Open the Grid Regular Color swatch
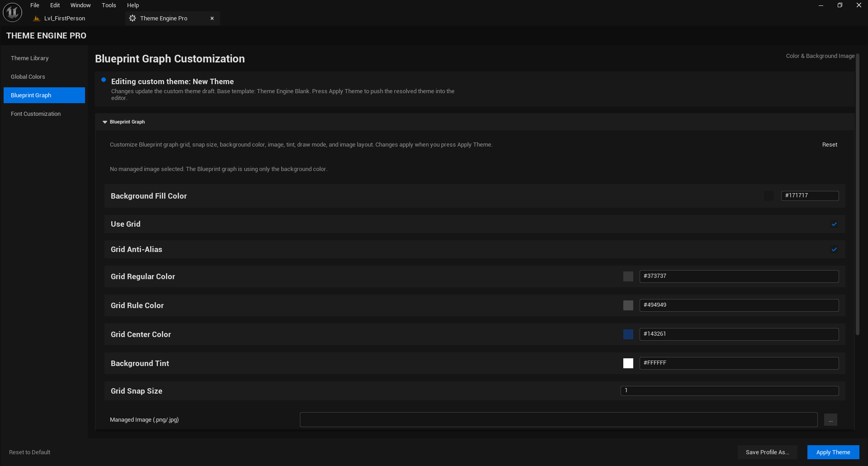The width and height of the screenshot is (868, 466). (628, 276)
